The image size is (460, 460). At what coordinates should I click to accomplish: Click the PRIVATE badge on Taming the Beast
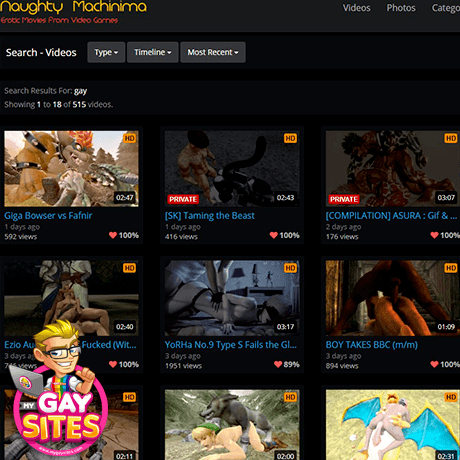tap(183, 199)
